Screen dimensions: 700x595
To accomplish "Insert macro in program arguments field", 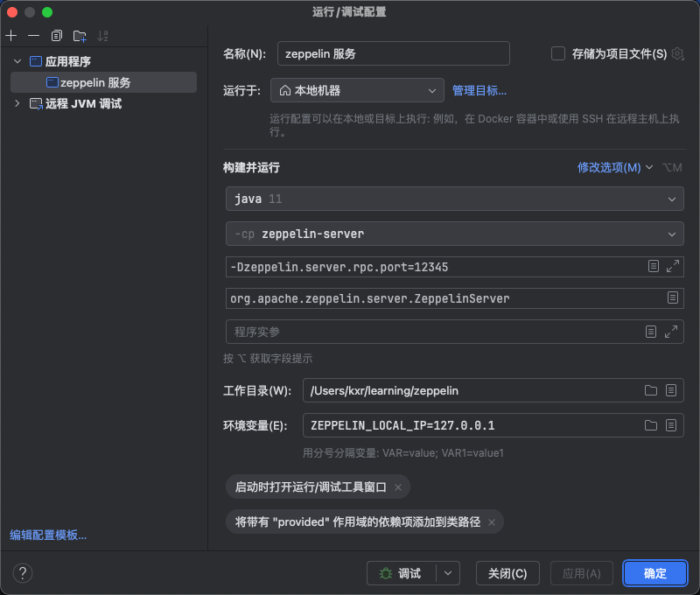I will [x=651, y=332].
